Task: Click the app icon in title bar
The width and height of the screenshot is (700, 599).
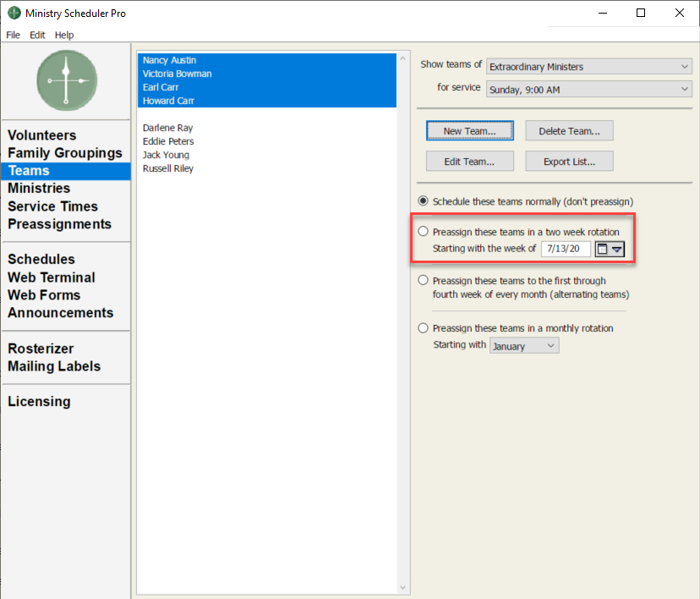Action: (14, 14)
